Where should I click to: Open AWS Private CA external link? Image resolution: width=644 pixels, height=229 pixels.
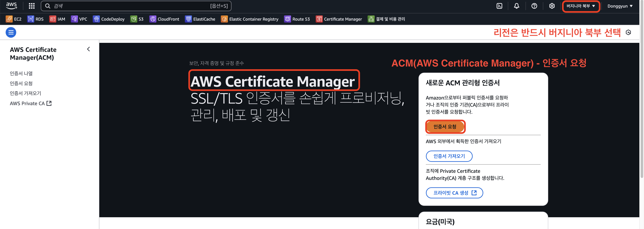tap(31, 103)
